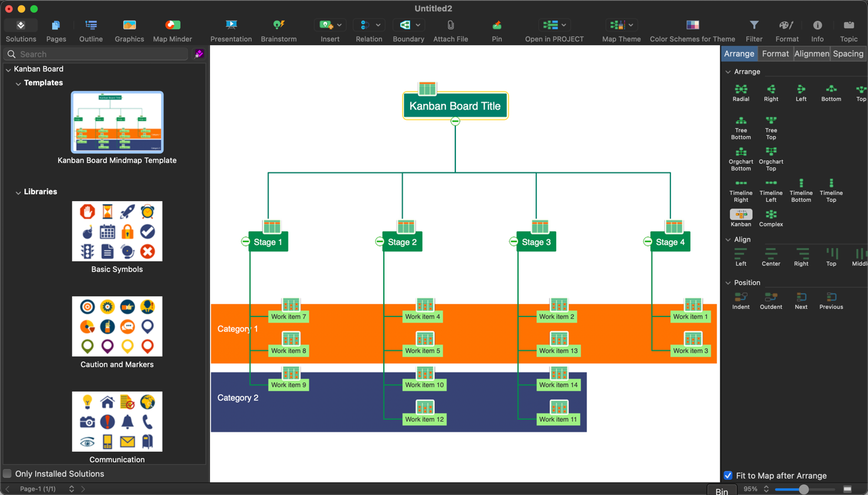Screen dimensions: 868x495
Task: Click the Pin toolbar icon
Action: pyautogui.click(x=497, y=25)
